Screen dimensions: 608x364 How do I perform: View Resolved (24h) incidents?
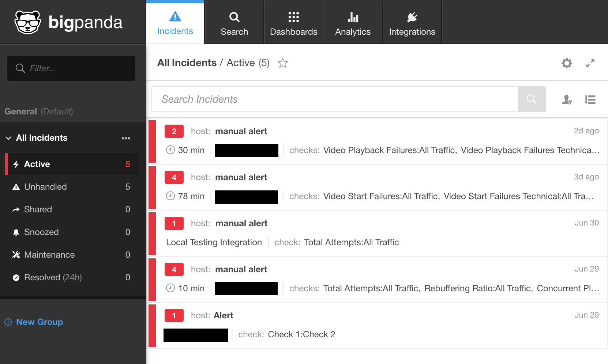(53, 277)
